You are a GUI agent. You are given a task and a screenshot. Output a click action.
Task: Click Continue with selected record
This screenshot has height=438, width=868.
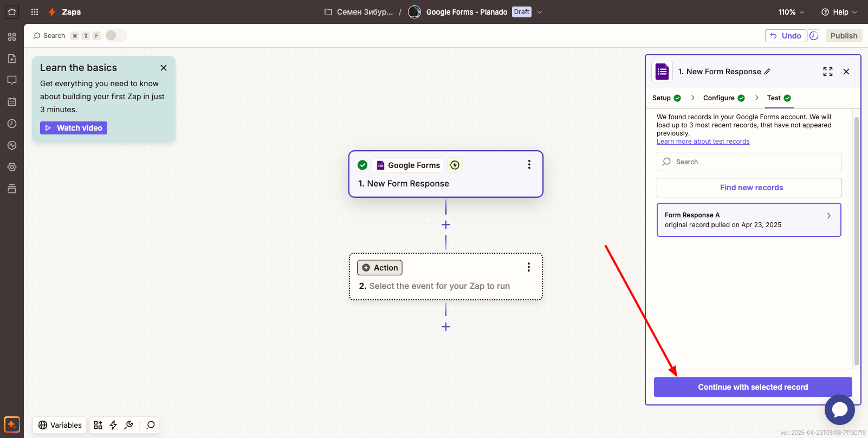753,387
